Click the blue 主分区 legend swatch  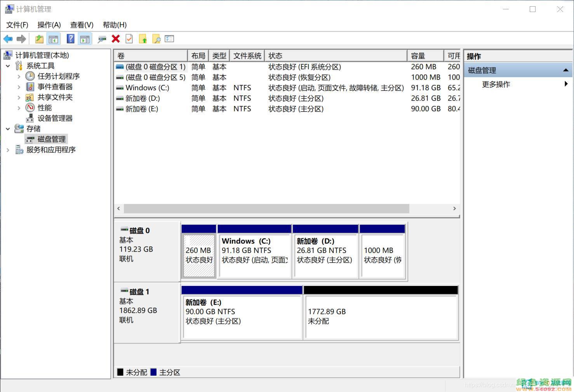click(x=153, y=372)
